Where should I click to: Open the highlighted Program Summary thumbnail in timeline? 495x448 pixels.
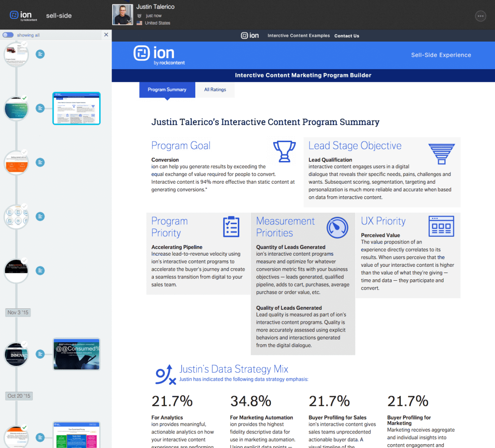click(76, 108)
